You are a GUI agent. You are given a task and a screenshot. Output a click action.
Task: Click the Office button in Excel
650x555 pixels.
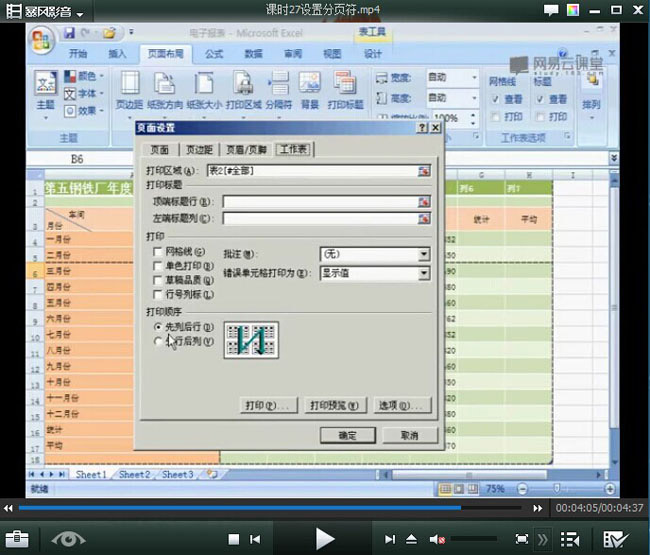[41, 40]
